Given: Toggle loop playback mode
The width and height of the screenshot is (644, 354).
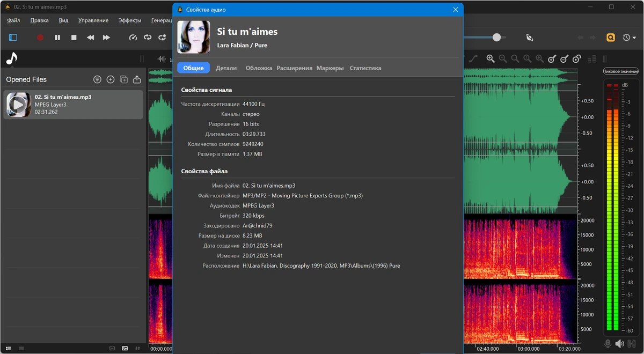Looking at the screenshot, I should point(148,38).
